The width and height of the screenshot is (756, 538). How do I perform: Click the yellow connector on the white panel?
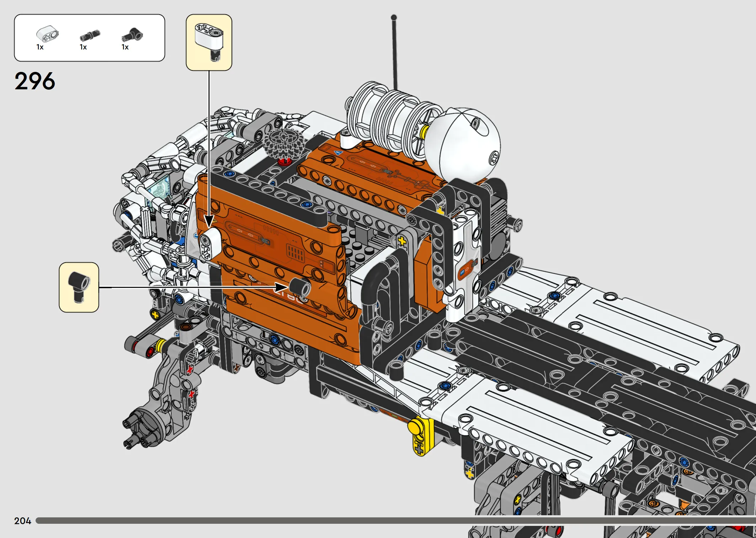(420, 437)
